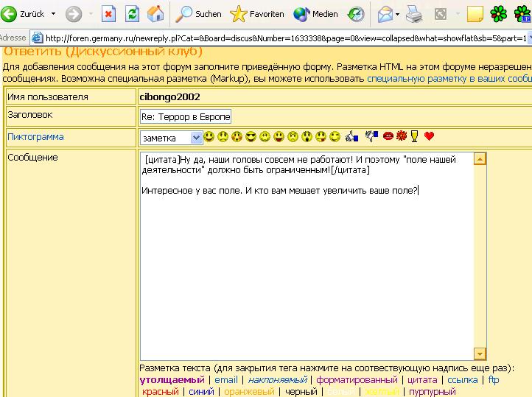Insert the blushing embarrassed emoticon
The height and width of the screenshot is (397, 532).
point(237,136)
